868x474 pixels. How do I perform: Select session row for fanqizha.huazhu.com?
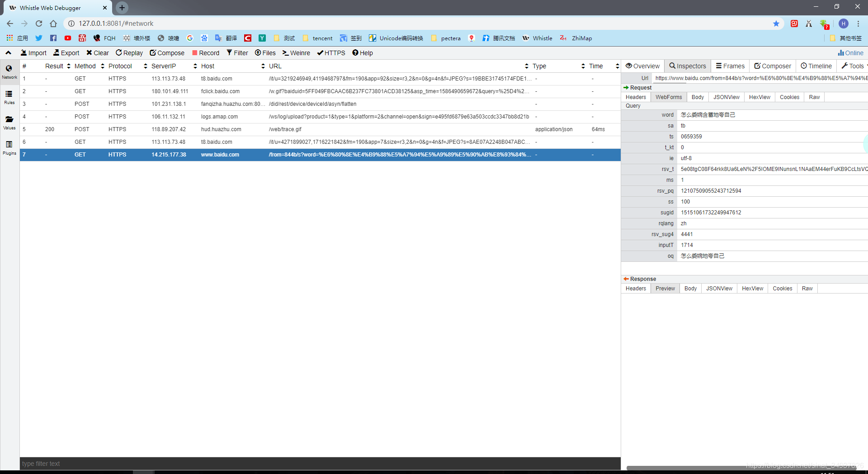[320, 104]
